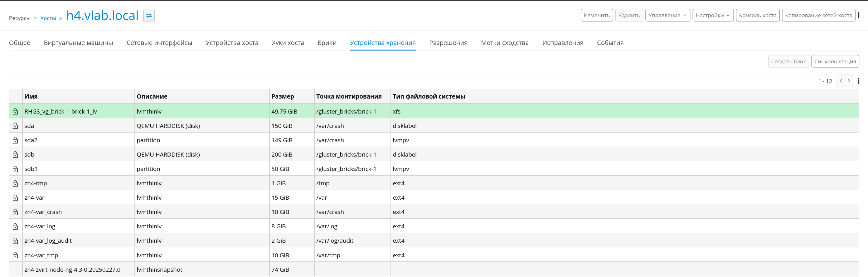
Task: Select the zn4-tmp volume name
Action: pyautogui.click(x=35, y=183)
